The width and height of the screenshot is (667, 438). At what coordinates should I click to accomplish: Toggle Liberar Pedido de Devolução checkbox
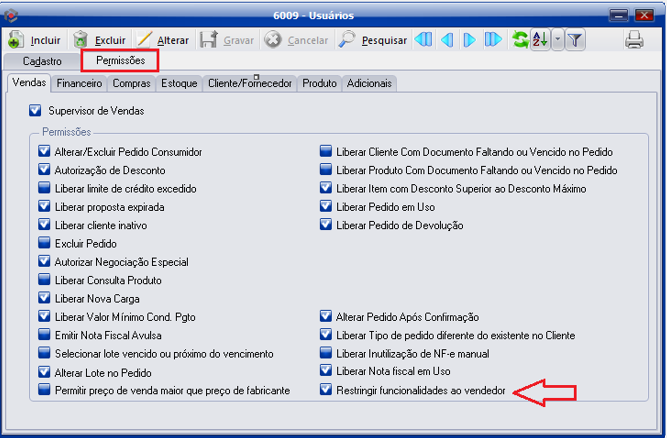(x=326, y=225)
